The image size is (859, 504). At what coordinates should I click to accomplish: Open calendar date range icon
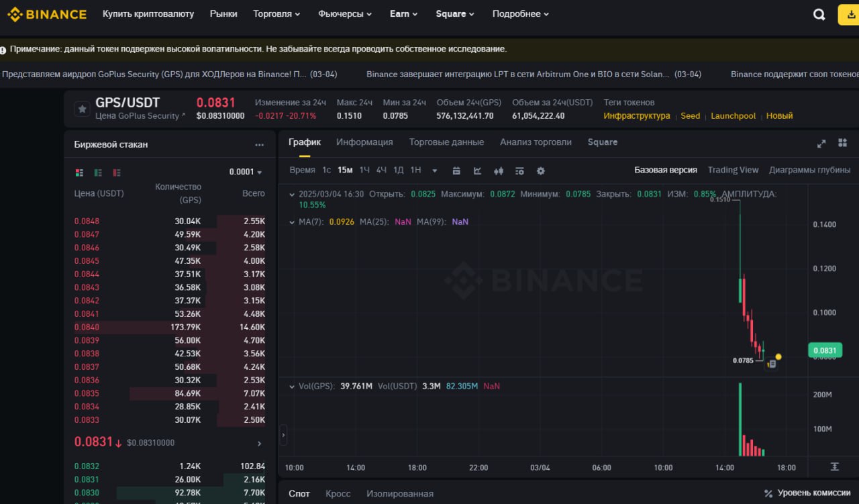[456, 170]
